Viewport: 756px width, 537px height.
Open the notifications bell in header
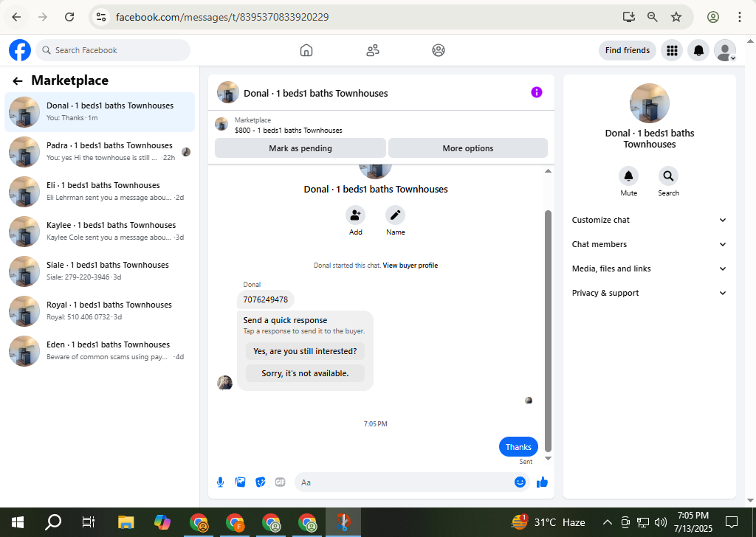click(698, 50)
